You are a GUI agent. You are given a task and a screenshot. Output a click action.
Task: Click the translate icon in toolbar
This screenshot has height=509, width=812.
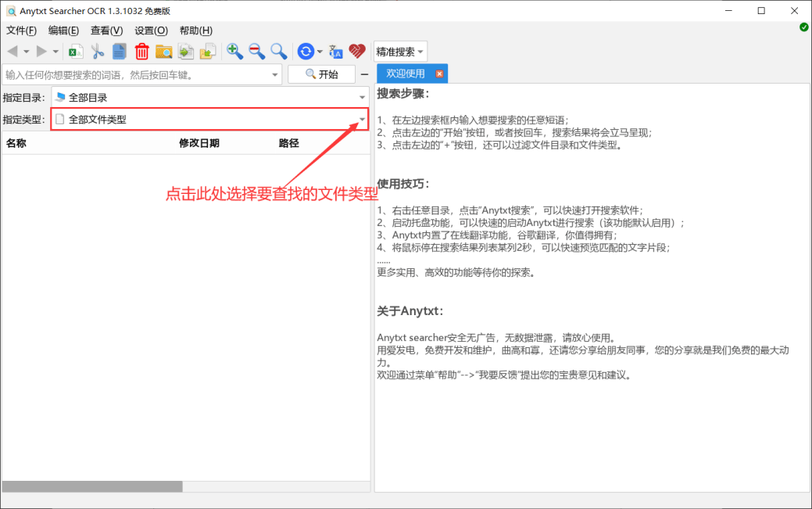(335, 52)
